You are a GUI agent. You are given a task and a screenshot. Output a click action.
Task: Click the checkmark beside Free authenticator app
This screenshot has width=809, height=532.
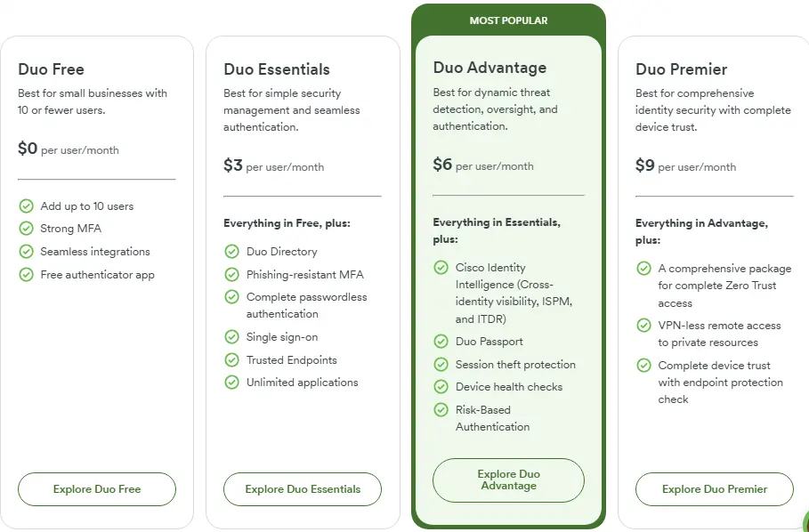tap(26, 274)
